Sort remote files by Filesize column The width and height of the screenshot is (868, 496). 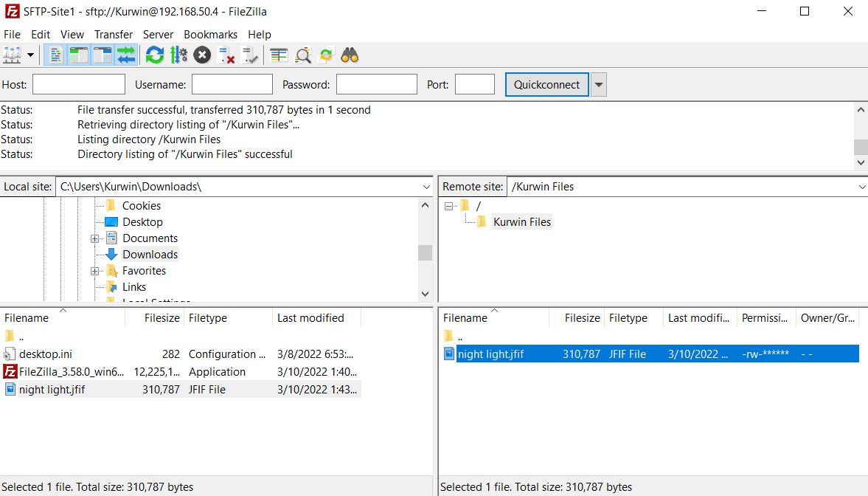[x=582, y=317]
